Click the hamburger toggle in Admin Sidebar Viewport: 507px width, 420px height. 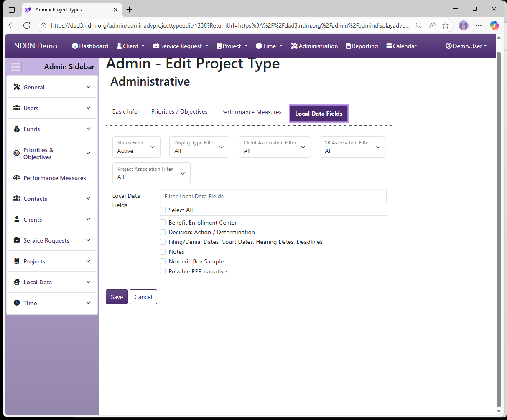16,67
